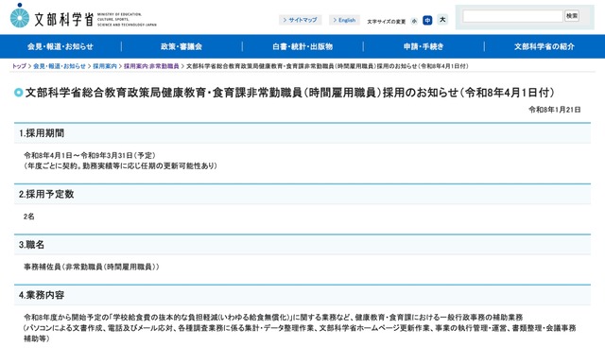Set text size to large (大)
605x364 pixels.
[x=442, y=19]
